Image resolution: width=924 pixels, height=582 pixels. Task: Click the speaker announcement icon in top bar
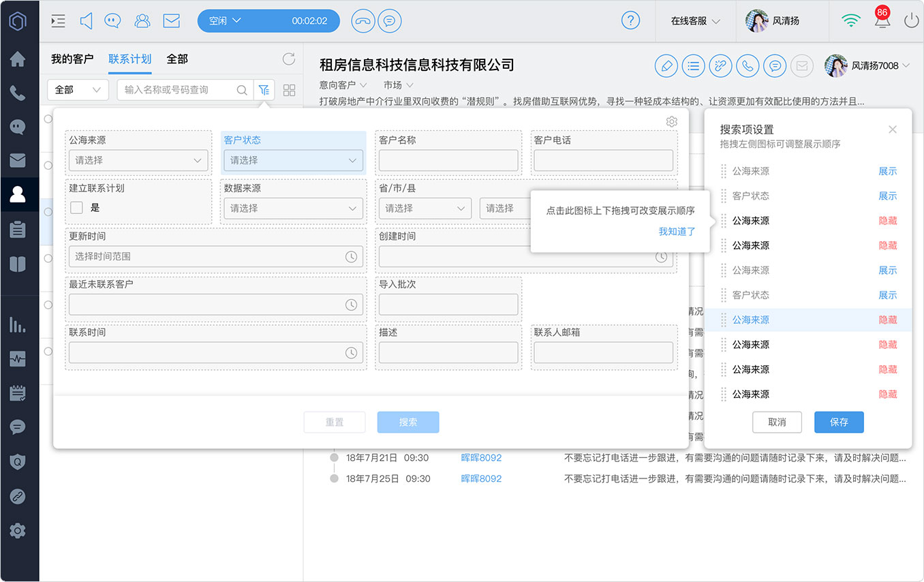(86, 20)
